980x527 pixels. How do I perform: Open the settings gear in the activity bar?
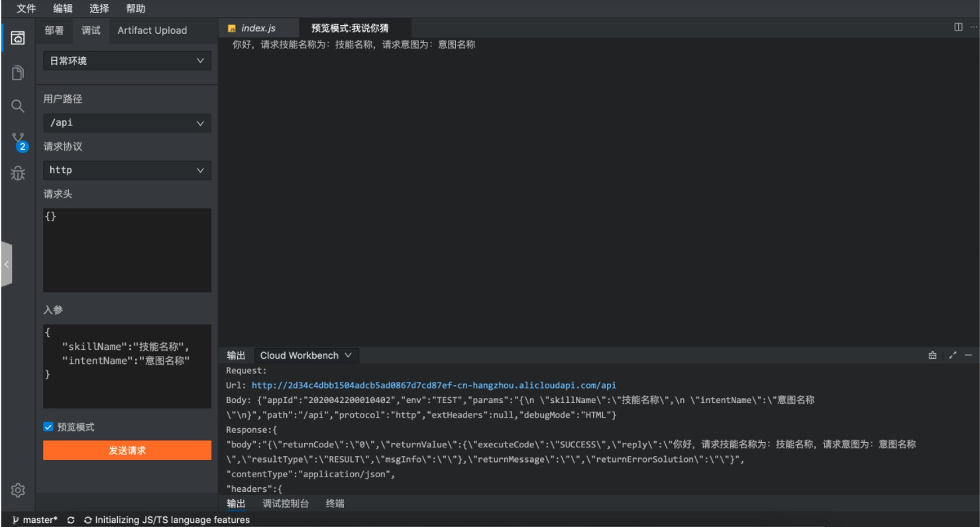click(x=18, y=491)
